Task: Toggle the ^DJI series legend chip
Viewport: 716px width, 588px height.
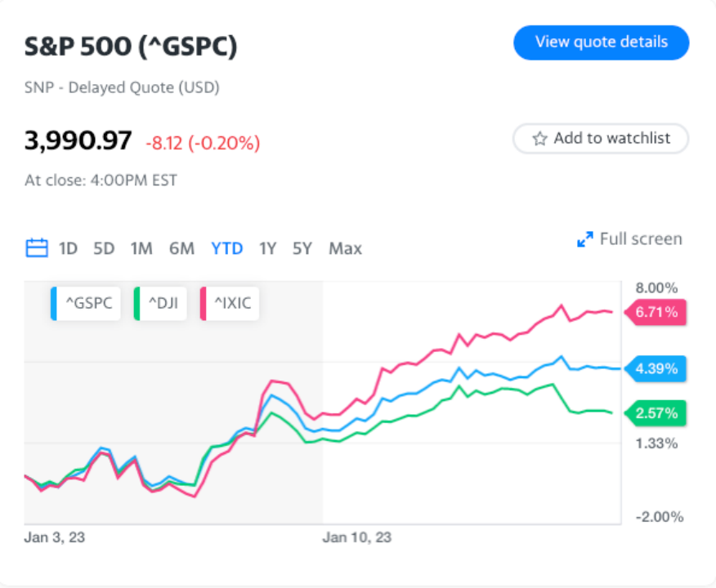Action: pos(160,303)
